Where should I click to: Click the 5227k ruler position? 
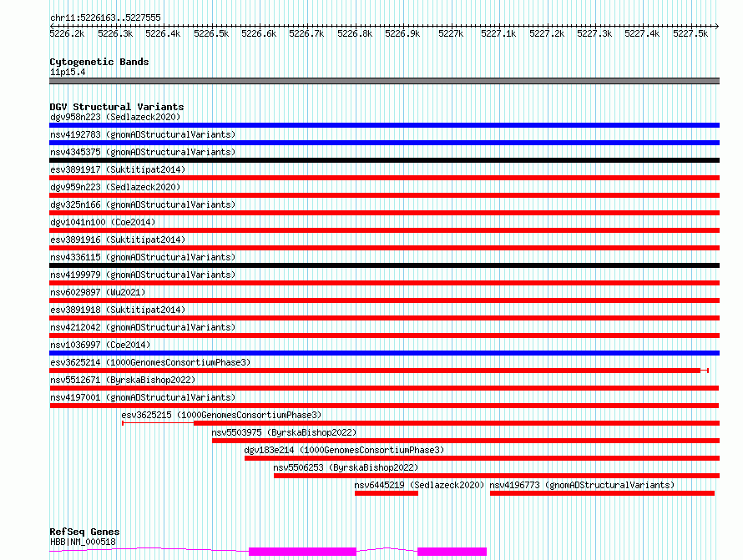coord(451,33)
